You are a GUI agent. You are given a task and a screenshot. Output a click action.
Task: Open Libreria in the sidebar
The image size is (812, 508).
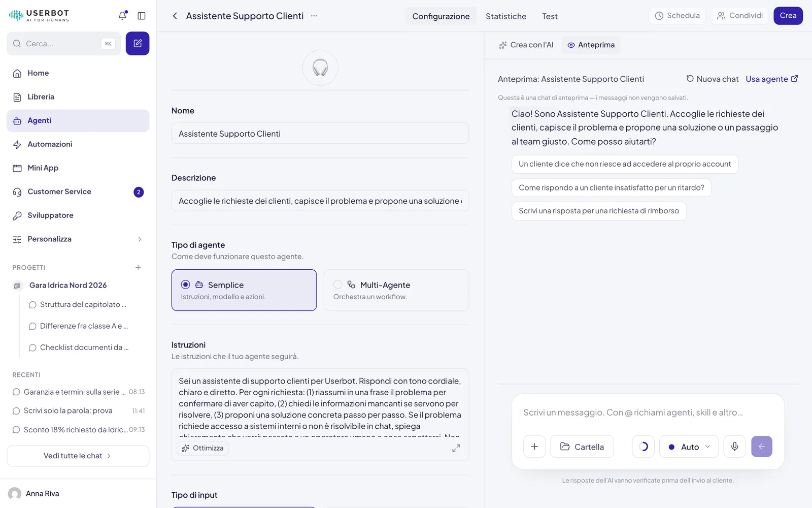(78, 97)
